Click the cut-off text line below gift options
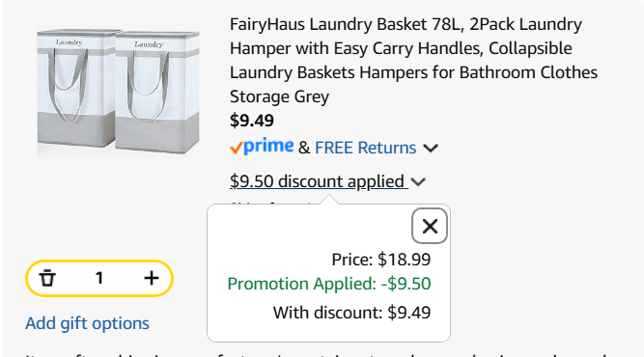Screen dimensions: 644x357 point(317,354)
